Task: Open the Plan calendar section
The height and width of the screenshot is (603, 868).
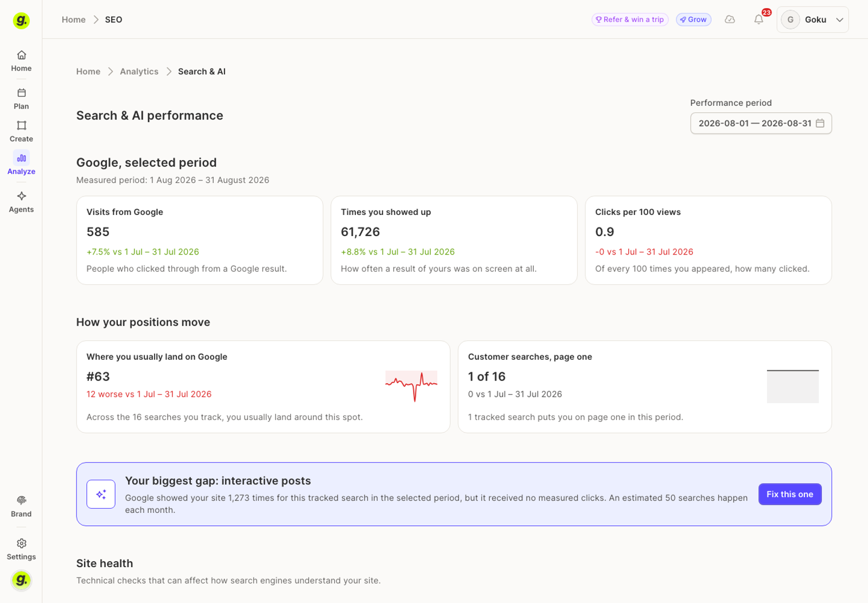Action: point(21,99)
